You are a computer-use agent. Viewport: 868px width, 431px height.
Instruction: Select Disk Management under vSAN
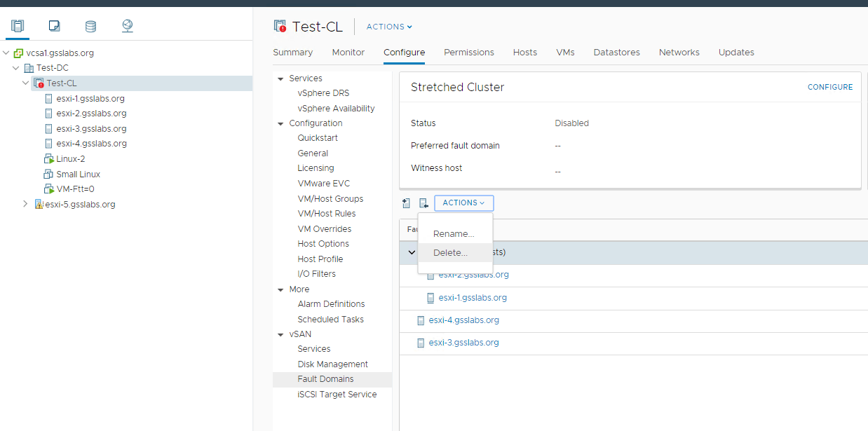(332, 364)
